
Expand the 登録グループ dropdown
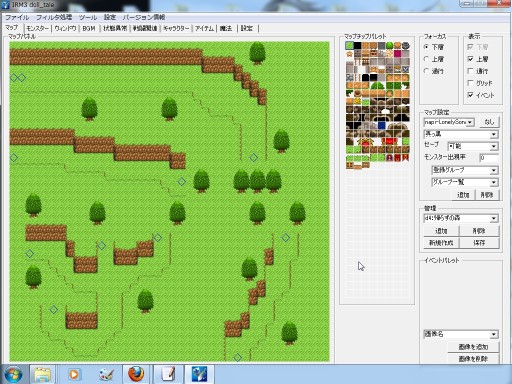465,170
